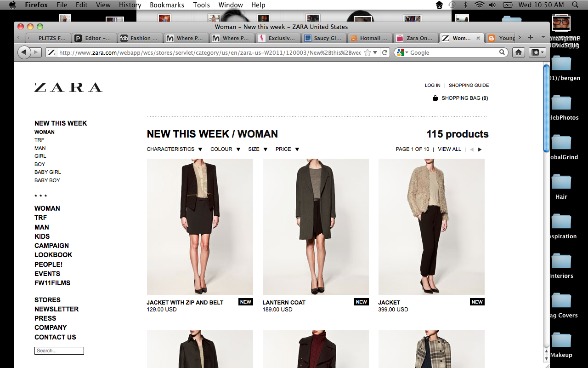Open the Bookmarks menu
This screenshot has height=368, width=588.
(x=166, y=5)
